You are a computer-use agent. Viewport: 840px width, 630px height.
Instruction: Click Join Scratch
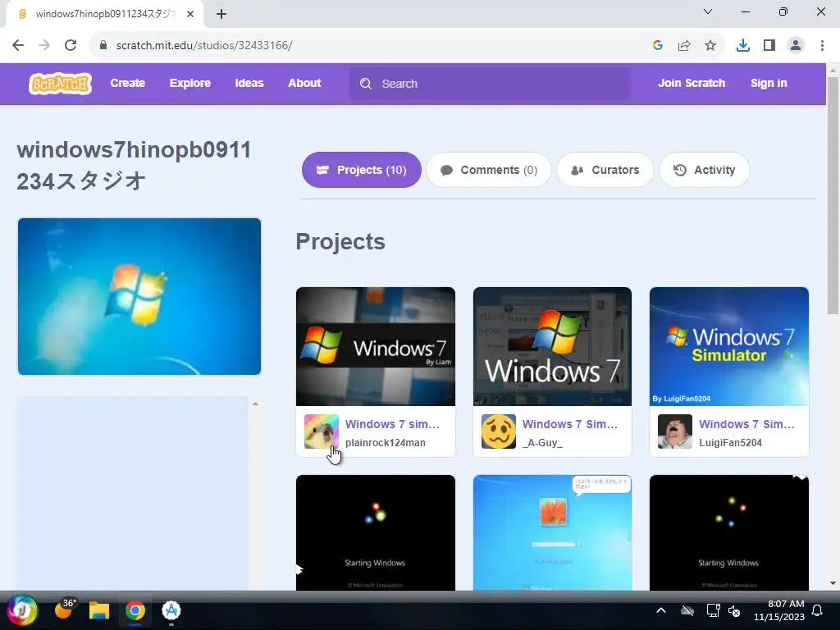[x=692, y=83]
